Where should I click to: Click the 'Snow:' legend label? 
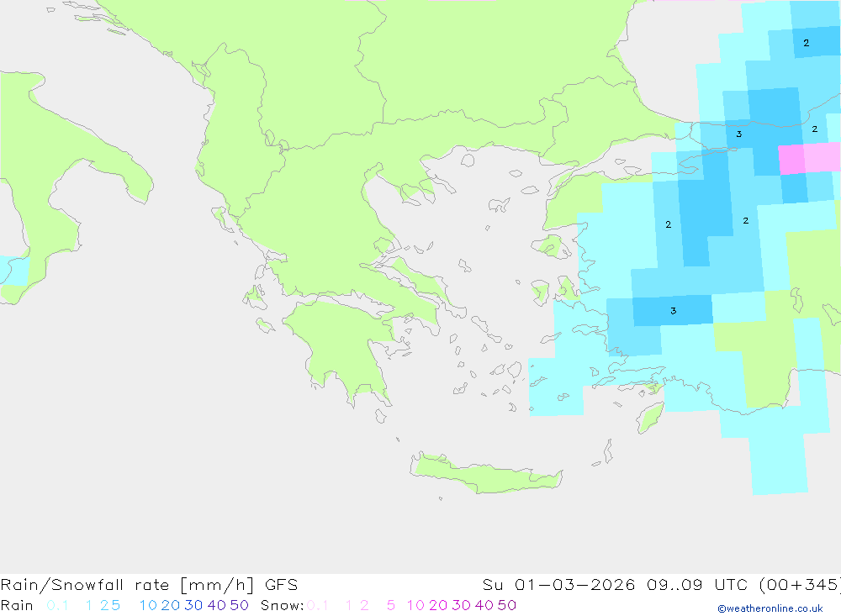click(x=283, y=605)
